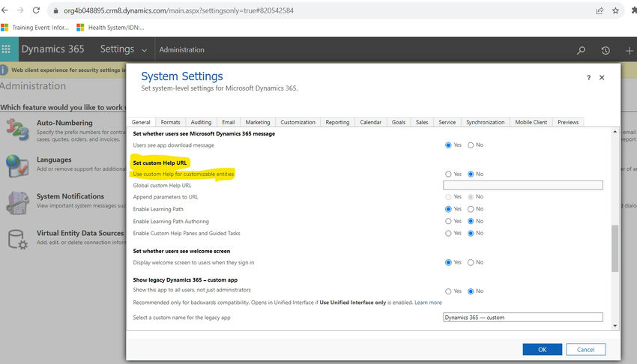Open the Service tab
Viewport: 637px width, 364px height.
[447, 122]
